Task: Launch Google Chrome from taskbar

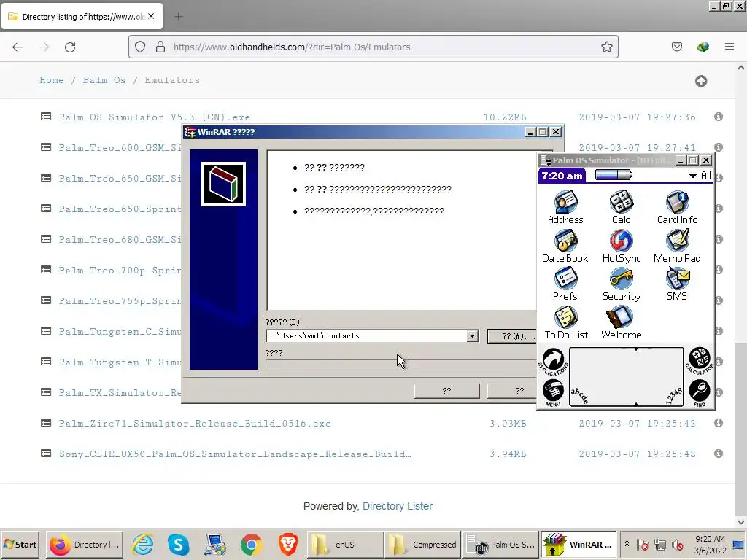Action: (252, 544)
